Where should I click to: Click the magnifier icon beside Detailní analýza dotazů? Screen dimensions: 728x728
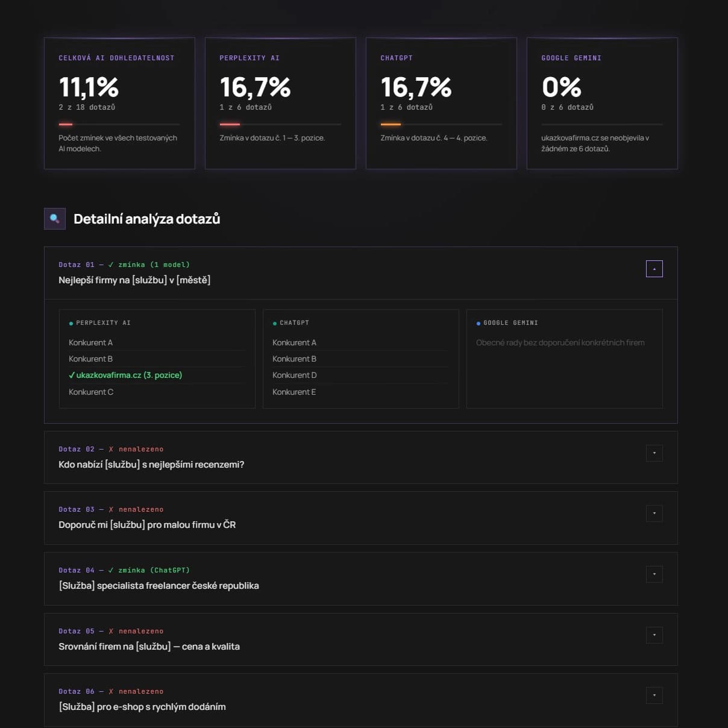tap(55, 219)
